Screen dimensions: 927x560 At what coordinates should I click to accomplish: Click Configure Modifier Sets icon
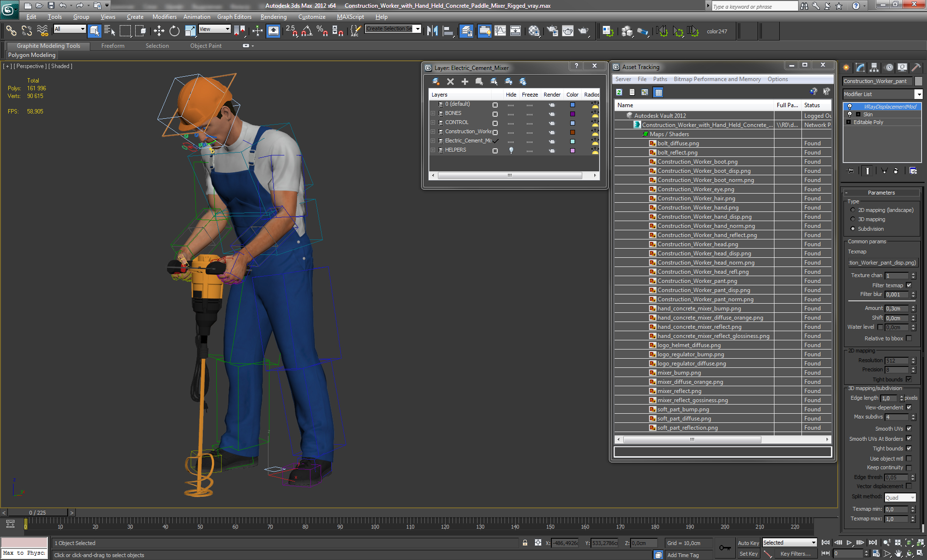pyautogui.click(x=913, y=170)
